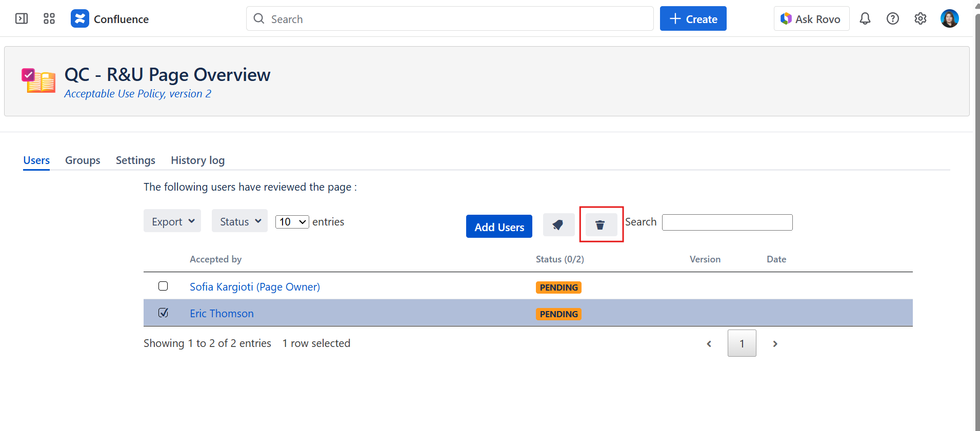Open the Status filter dropdown
This screenshot has width=980, height=431.
[x=239, y=221]
